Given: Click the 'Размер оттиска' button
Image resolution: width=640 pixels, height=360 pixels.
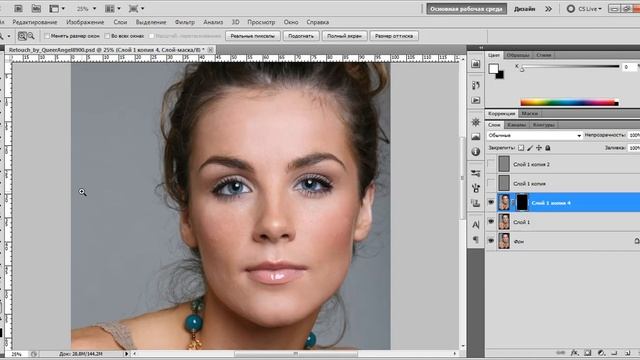Looking at the screenshot, I should coord(394,36).
